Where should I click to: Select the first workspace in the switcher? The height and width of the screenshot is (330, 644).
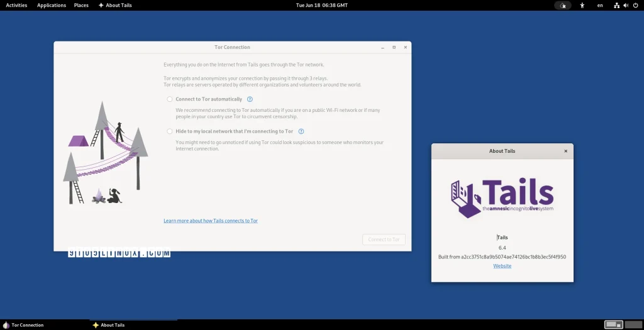[x=614, y=325]
